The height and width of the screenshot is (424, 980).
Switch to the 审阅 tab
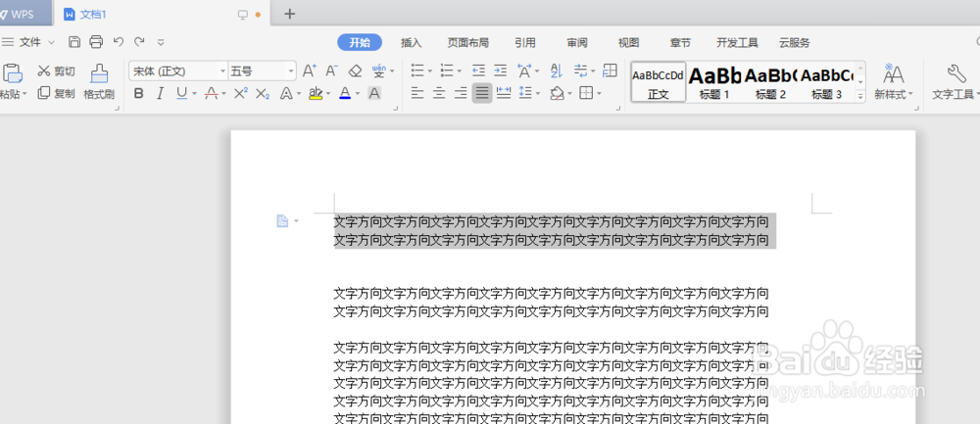coord(577,42)
